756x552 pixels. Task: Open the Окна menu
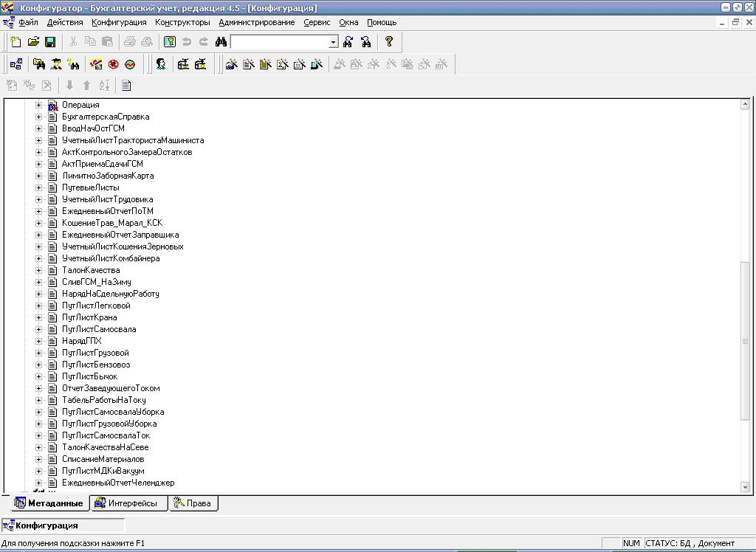coord(348,22)
